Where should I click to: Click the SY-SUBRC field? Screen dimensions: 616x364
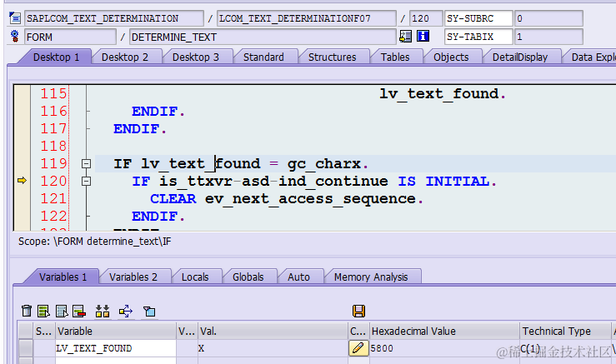pos(478,18)
